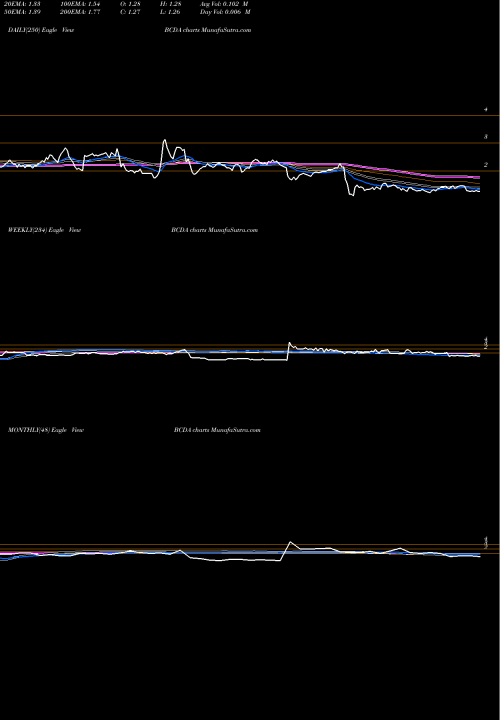
Task: Select the low price 'L:' reading
Action: (170, 12)
